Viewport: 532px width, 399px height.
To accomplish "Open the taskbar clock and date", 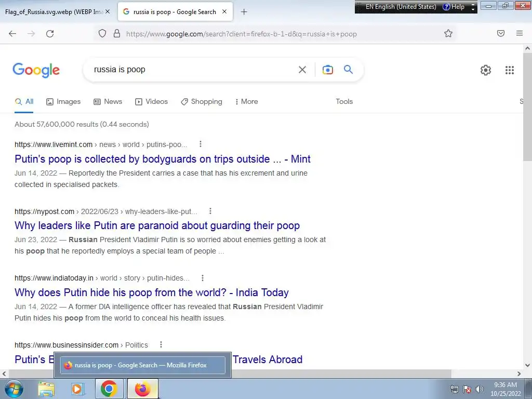I will point(506,389).
